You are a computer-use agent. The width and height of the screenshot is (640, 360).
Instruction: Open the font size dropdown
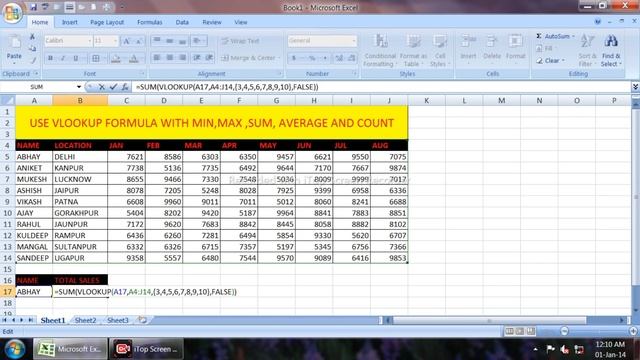116,41
